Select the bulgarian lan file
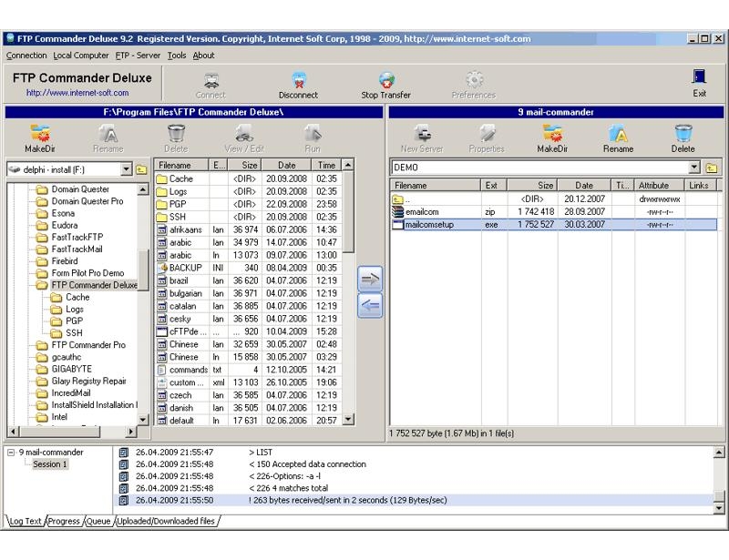 [249, 293]
